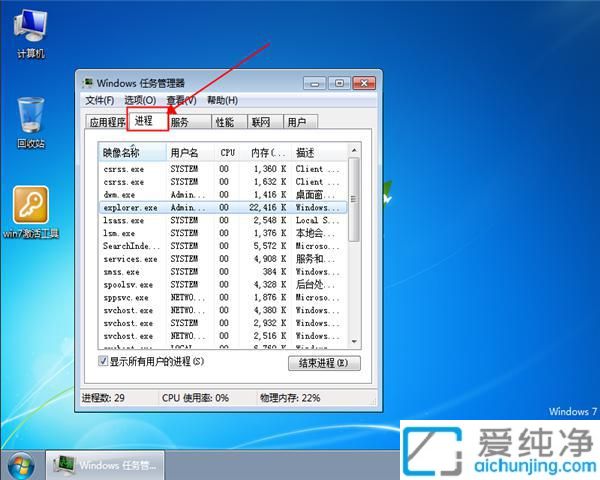
Task: Sort by 用户名 column header
Action: (x=191, y=153)
